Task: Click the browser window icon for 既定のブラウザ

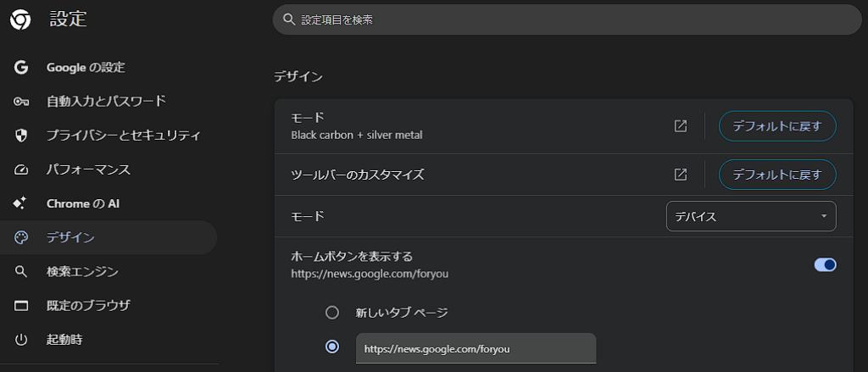Action: tap(21, 306)
